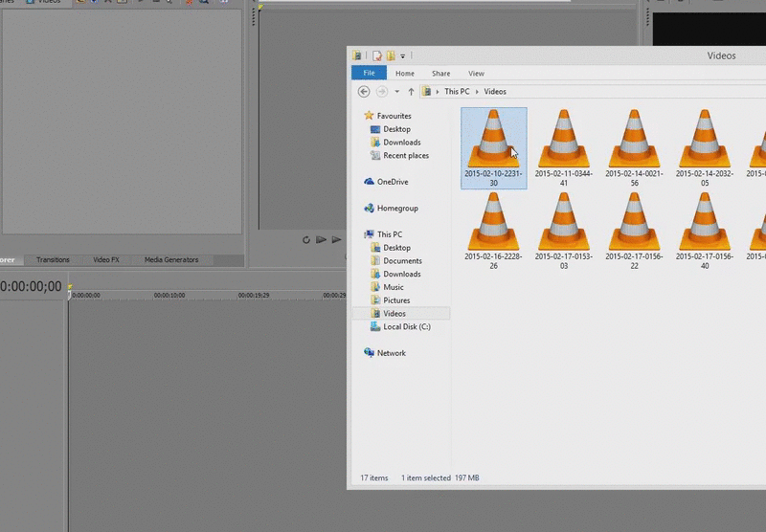766x532 pixels.
Task: Select video file 2015-02-17-0156-22
Action: pos(634,231)
